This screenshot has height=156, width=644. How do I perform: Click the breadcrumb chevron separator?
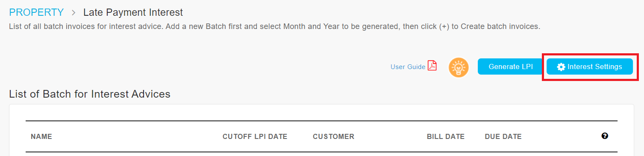coord(74,13)
